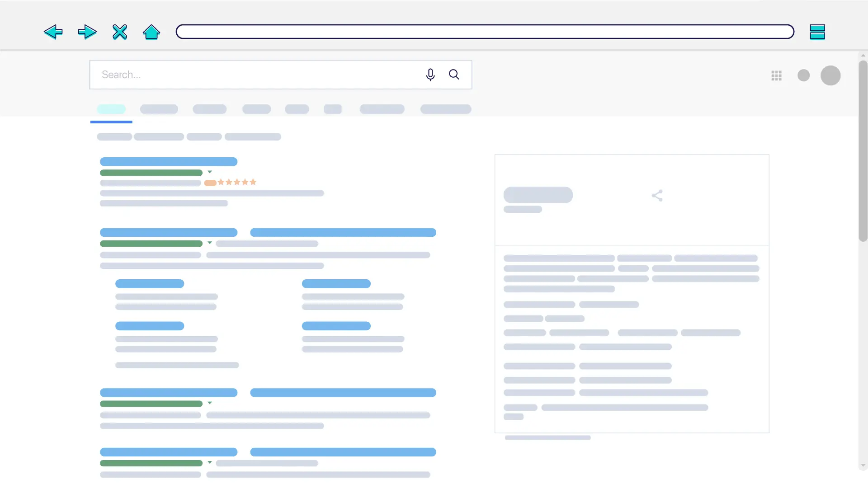Viewport: 868px width, 488px height.
Task: Click the browser forward arrow icon
Action: [87, 32]
